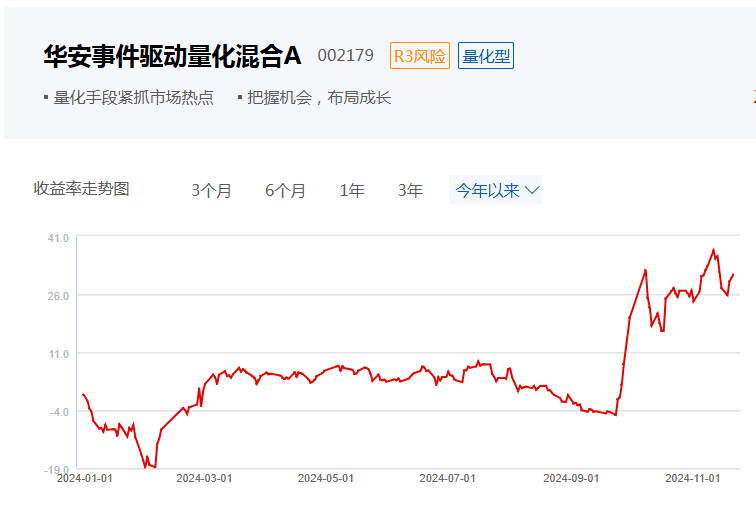Select the 6个月 time range tab
The width and height of the screenshot is (756, 508).
pos(285,190)
